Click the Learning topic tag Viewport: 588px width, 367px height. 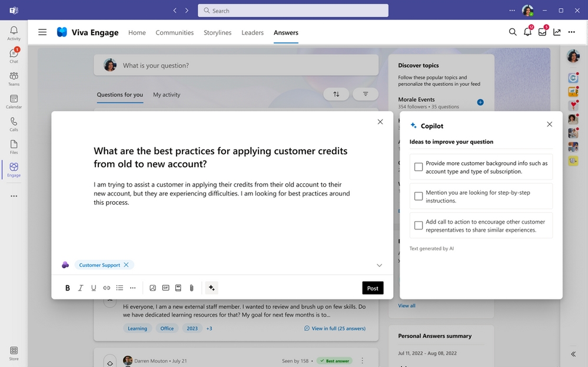[x=137, y=328]
